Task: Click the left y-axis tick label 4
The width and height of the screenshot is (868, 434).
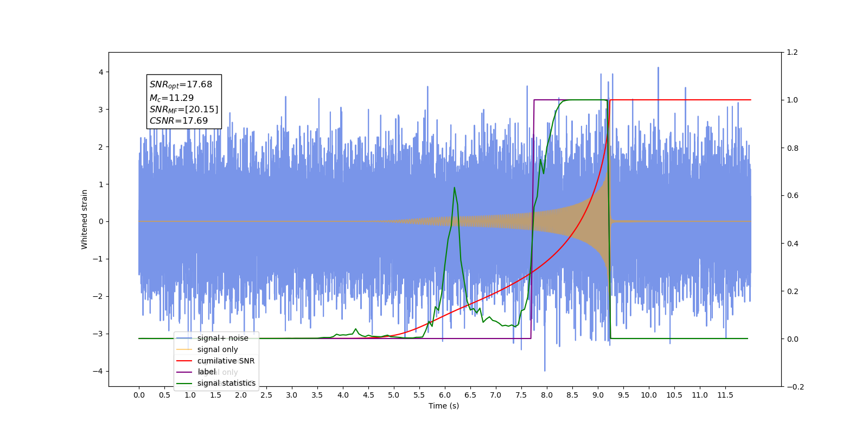Action: (x=100, y=72)
